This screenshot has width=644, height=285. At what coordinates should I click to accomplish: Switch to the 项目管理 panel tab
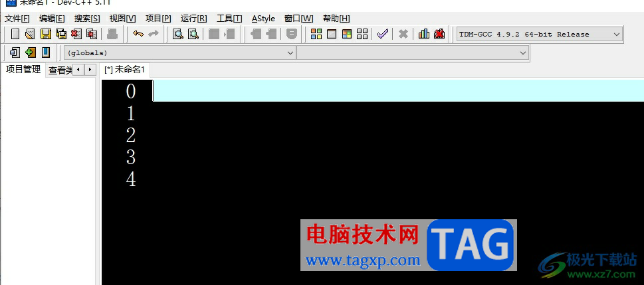click(23, 69)
